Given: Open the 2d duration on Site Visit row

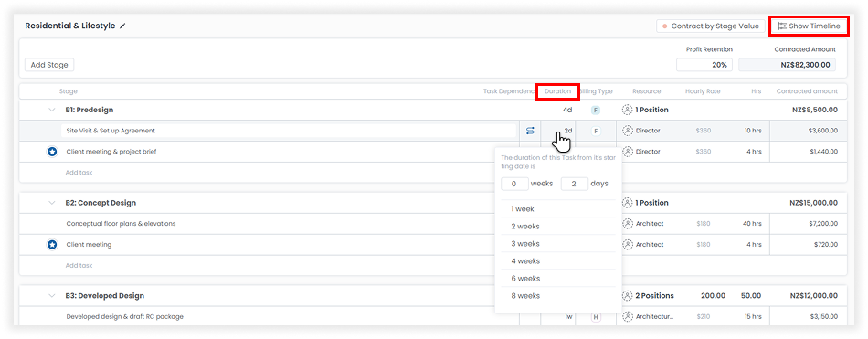Looking at the screenshot, I should (568, 131).
